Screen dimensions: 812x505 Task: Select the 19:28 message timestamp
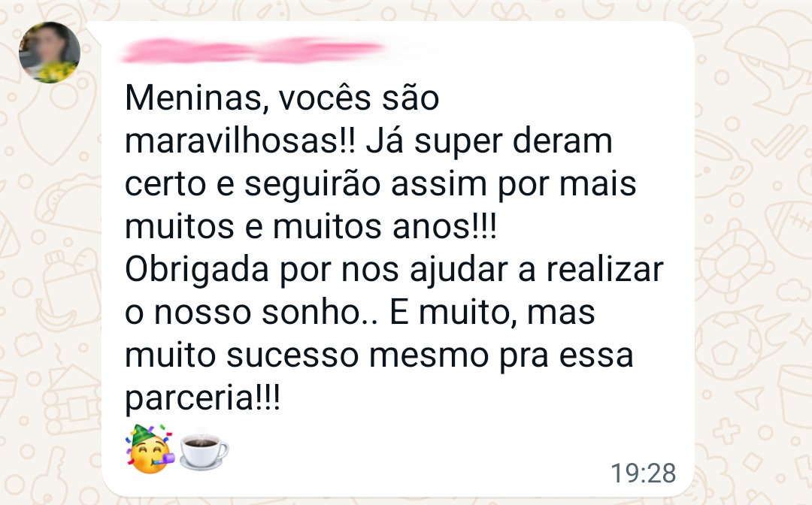pyautogui.click(x=643, y=473)
